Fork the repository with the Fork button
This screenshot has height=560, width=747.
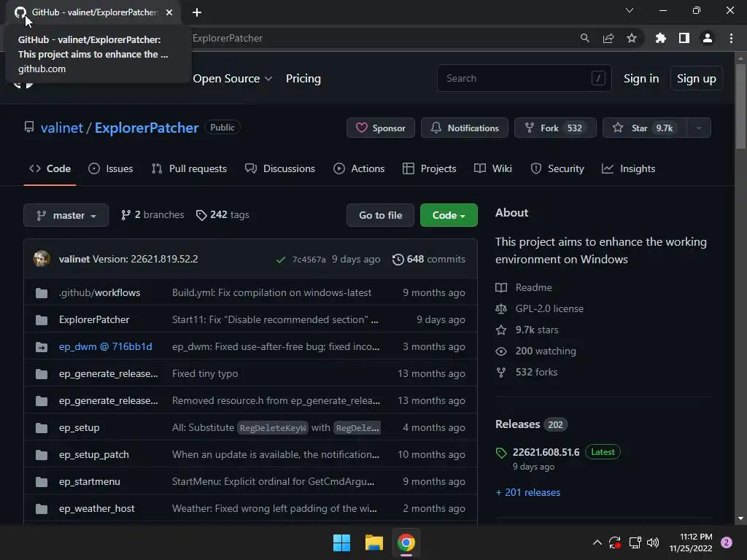tap(555, 128)
